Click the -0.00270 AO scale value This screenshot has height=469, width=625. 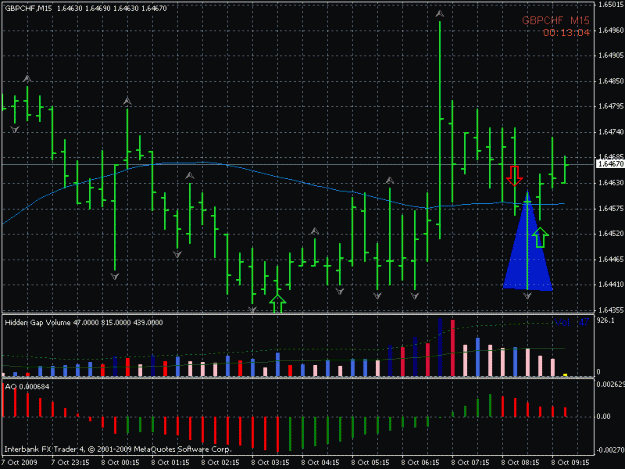click(x=611, y=450)
